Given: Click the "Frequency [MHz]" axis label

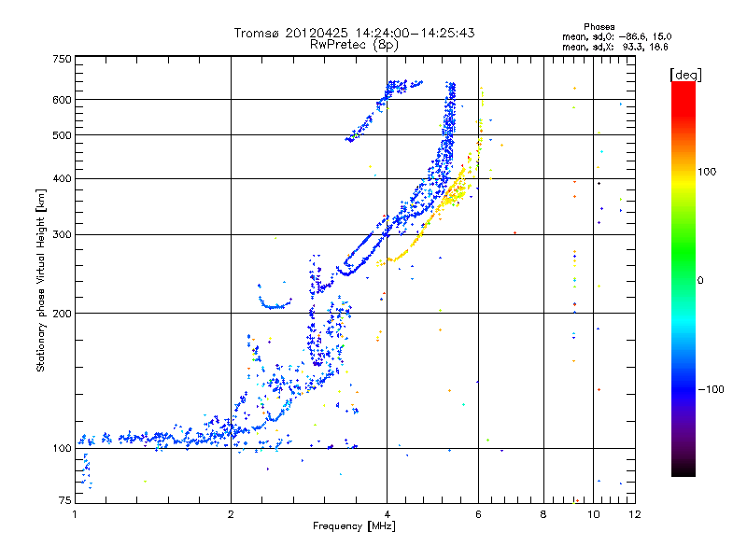Looking at the screenshot, I should (x=354, y=526).
